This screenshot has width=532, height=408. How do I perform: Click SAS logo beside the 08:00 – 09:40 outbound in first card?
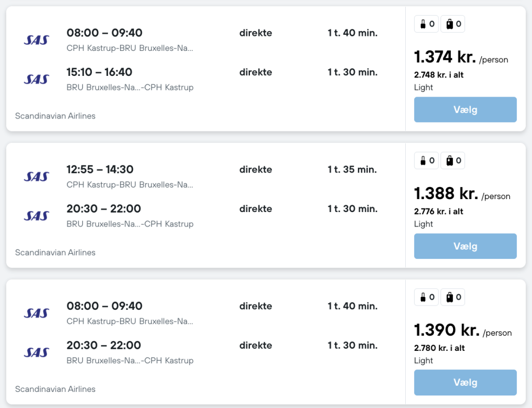36,40
